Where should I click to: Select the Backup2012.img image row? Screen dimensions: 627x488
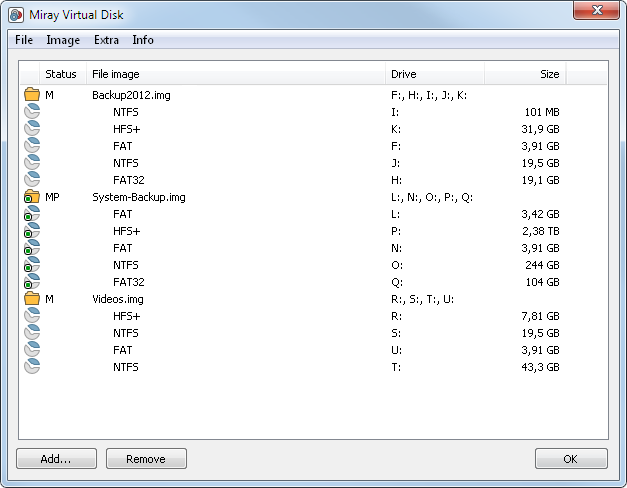click(x=313, y=95)
